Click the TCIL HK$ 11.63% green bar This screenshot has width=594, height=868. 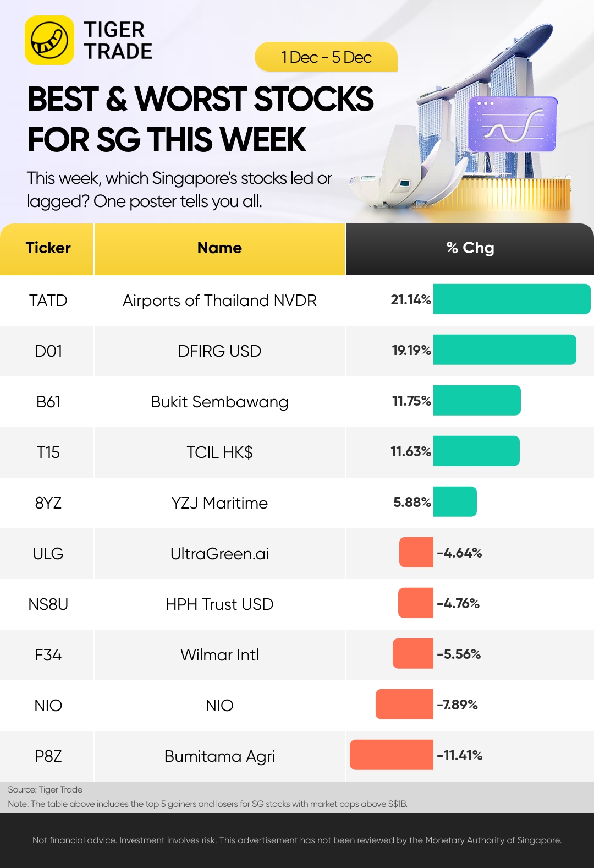coord(476,451)
